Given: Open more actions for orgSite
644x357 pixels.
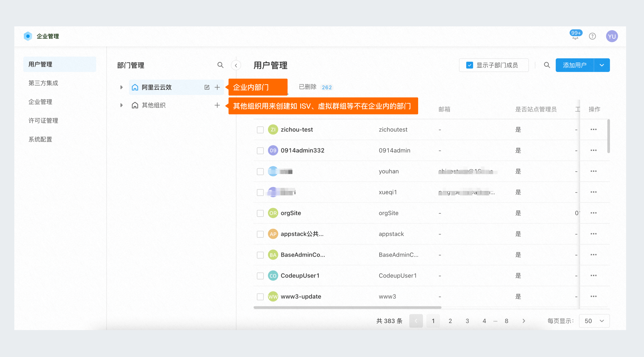Looking at the screenshot, I should [x=593, y=213].
